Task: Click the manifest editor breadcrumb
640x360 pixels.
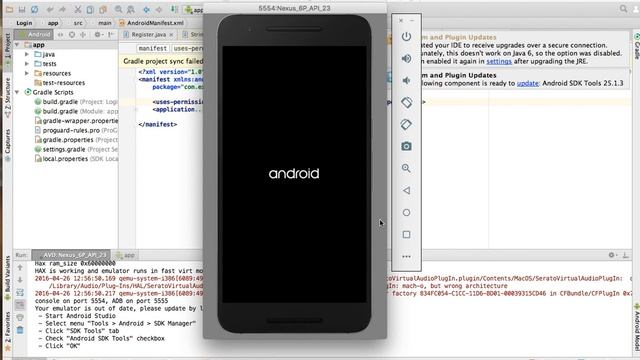Action: point(152,48)
